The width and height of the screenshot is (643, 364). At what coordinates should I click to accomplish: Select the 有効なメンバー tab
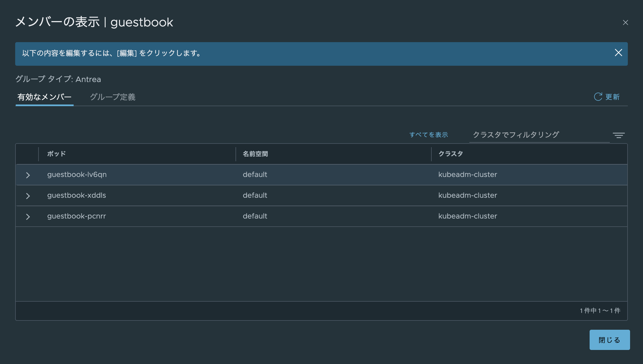pyautogui.click(x=44, y=97)
